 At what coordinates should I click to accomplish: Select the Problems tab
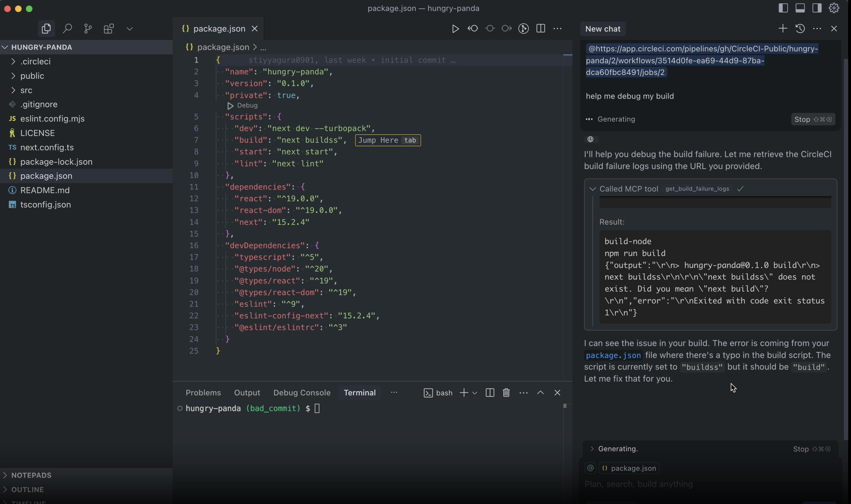point(203,393)
